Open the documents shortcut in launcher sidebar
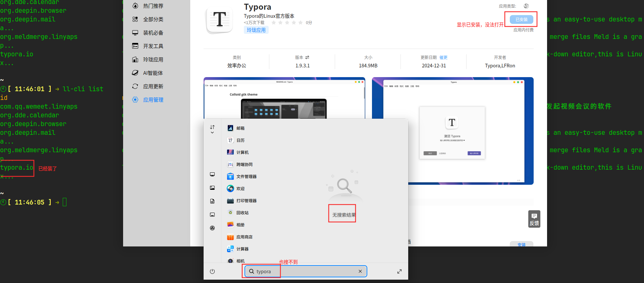644x283 pixels. (x=212, y=201)
